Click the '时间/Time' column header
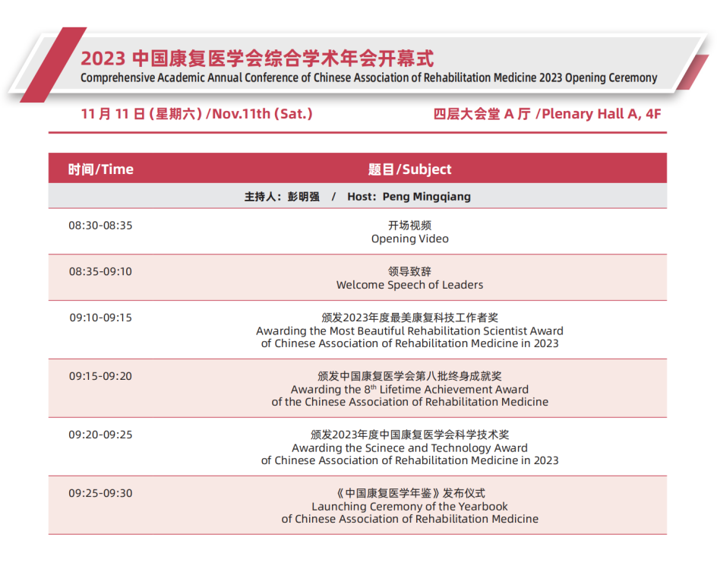Image resolution: width=717 pixels, height=588 pixels. [100, 169]
